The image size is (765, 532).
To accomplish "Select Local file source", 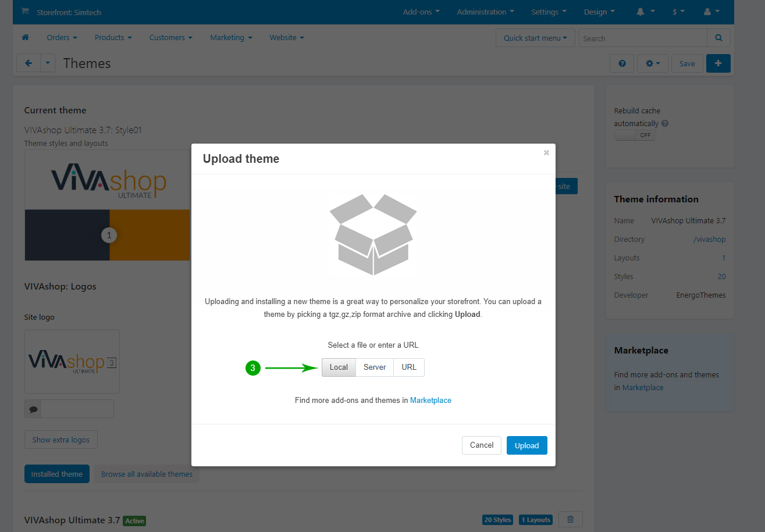I will coord(339,367).
